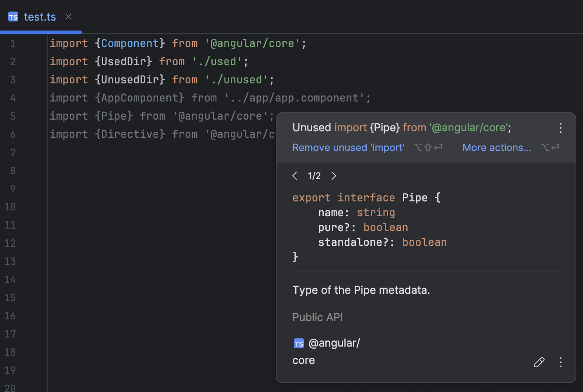Click the TS file type icon on the test.ts tab
The width and height of the screenshot is (583, 392).
point(13,17)
